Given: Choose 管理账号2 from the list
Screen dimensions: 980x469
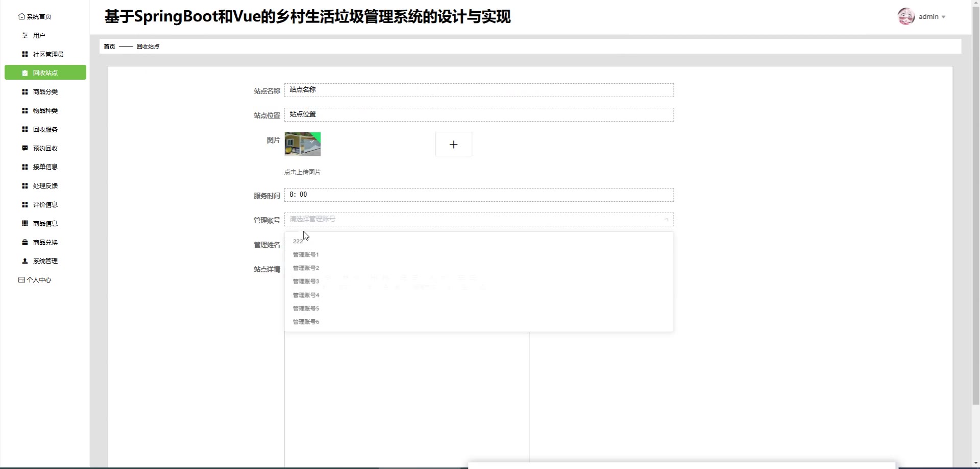Looking at the screenshot, I should click(x=479, y=268).
